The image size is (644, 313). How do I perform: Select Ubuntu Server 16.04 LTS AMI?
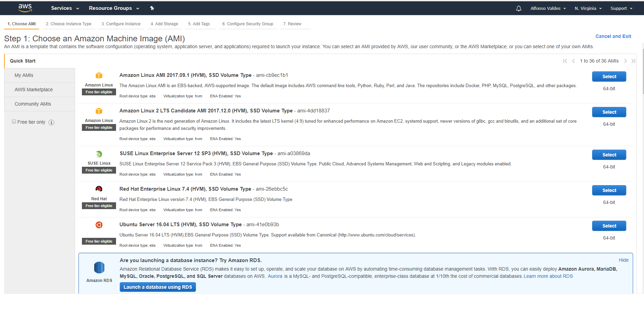pos(609,226)
